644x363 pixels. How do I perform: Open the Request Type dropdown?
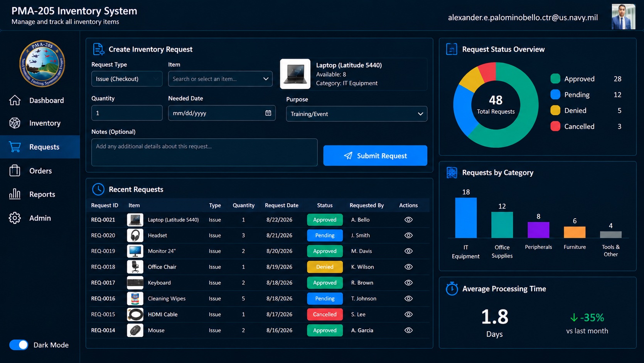tap(126, 79)
